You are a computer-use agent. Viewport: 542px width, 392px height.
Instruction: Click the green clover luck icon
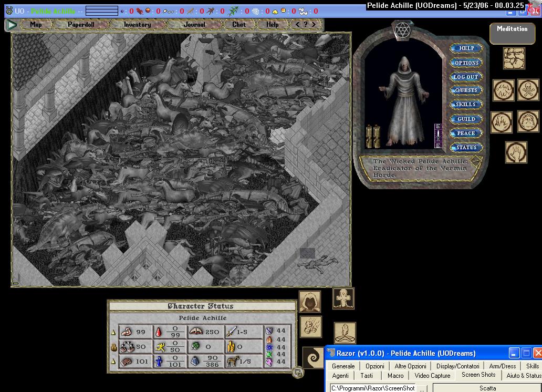(x=196, y=346)
